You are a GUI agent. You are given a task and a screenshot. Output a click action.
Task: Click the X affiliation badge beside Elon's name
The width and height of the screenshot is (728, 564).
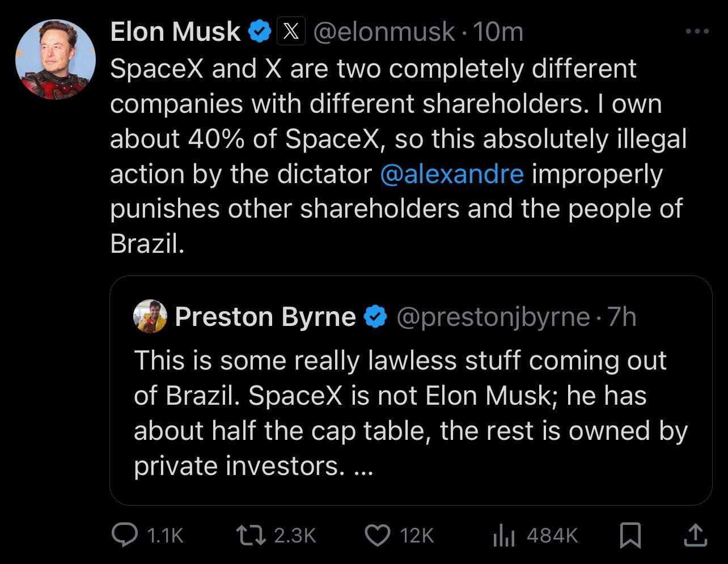pyautogui.click(x=290, y=32)
